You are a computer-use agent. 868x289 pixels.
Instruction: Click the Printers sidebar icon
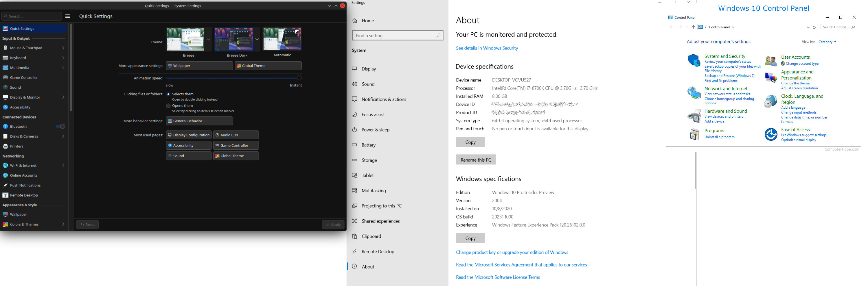tap(5, 146)
